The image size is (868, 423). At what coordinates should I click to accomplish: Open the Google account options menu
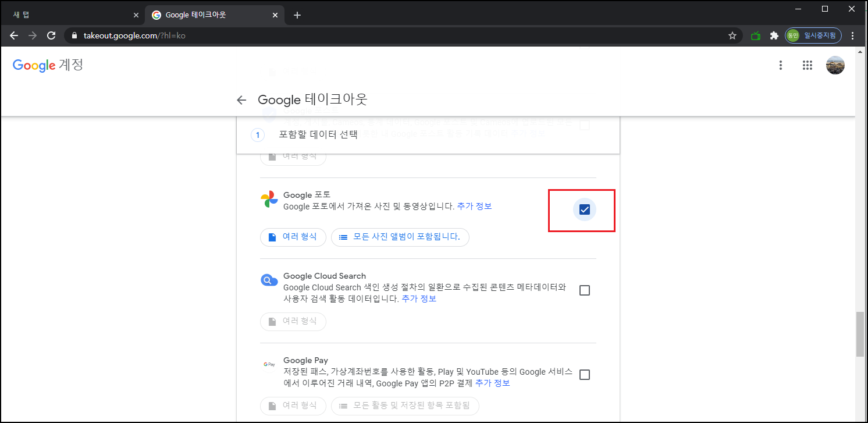pyautogui.click(x=781, y=65)
